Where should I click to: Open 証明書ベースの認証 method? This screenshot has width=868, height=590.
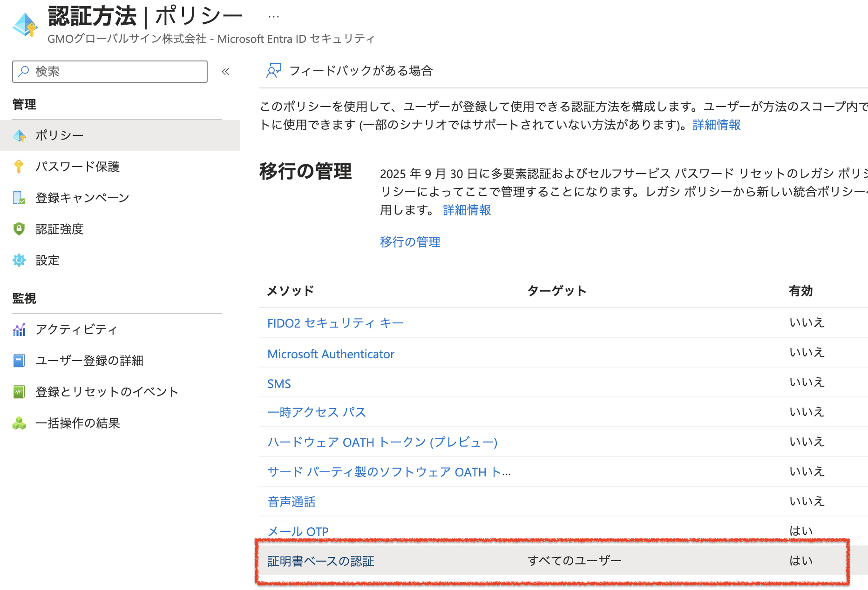pyautogui.click(x=320, y=561)
